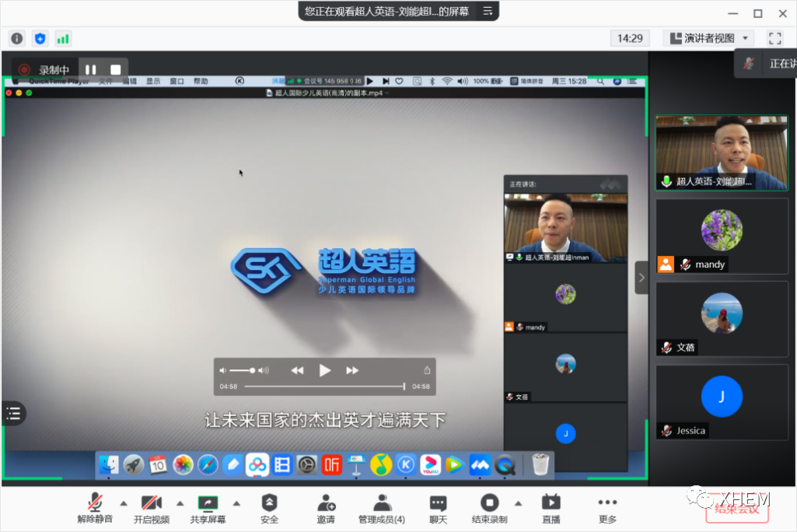
Task: Unmute microphone with 解除静音
Action: (x=95, y=508)
